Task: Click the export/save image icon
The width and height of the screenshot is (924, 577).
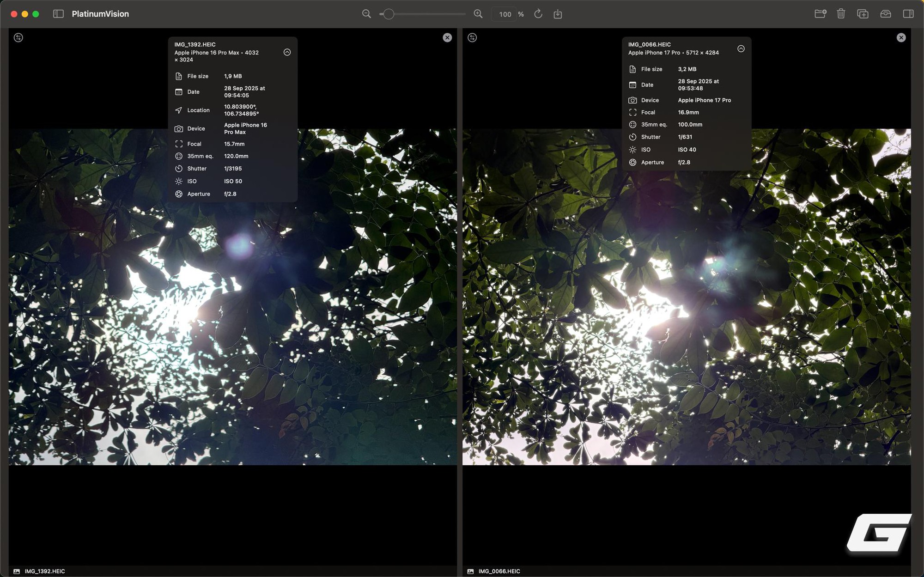Action: (x=558, y=14)
